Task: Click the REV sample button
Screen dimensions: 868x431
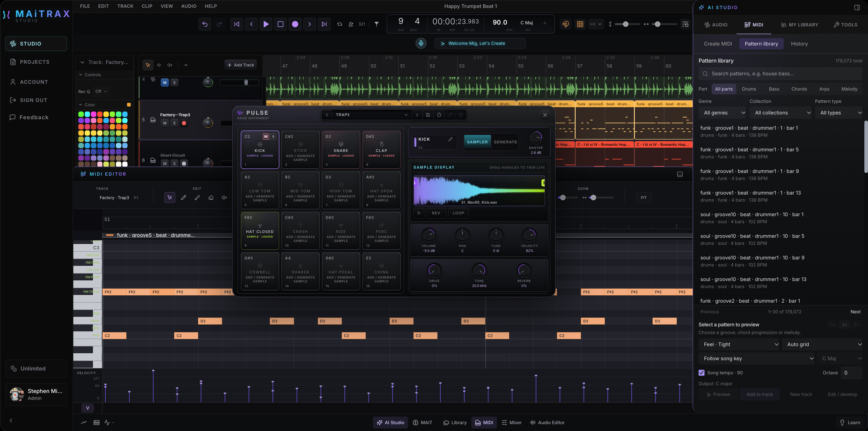Action: [x=436, y=213]
